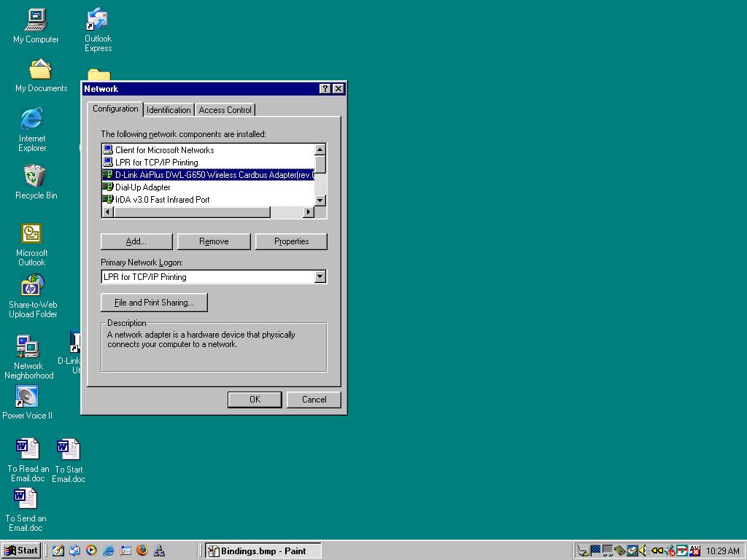Screen dimensions: 747x560
Task: Open adapter Properties button
Action: tap(291, 241)
